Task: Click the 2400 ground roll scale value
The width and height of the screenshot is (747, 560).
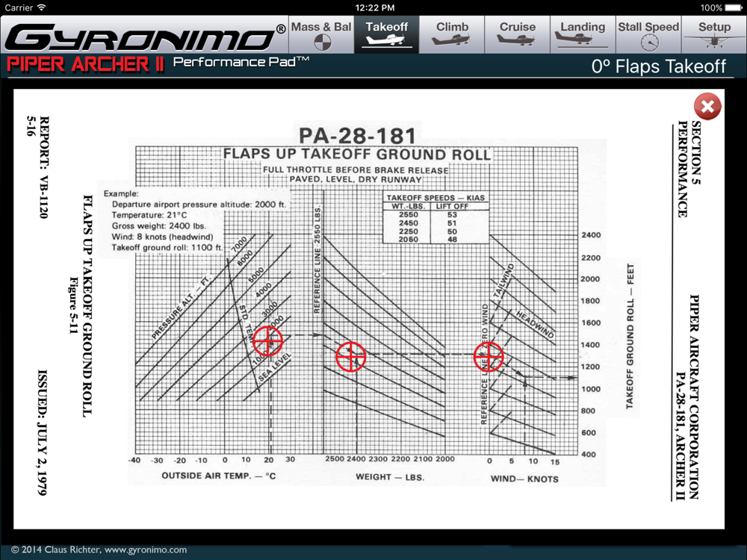Action: (x=591, y=235)
